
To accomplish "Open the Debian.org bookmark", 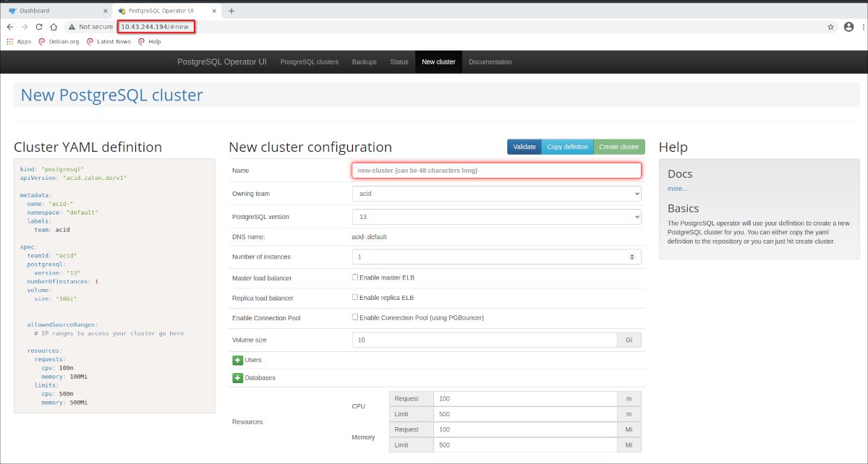I will click(x=59, y=41).
